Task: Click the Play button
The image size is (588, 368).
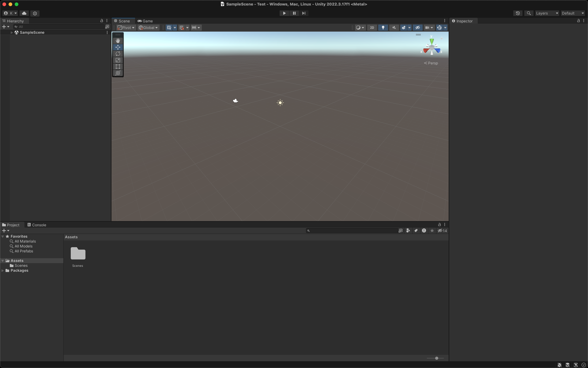Action: (x=284, y=13)
